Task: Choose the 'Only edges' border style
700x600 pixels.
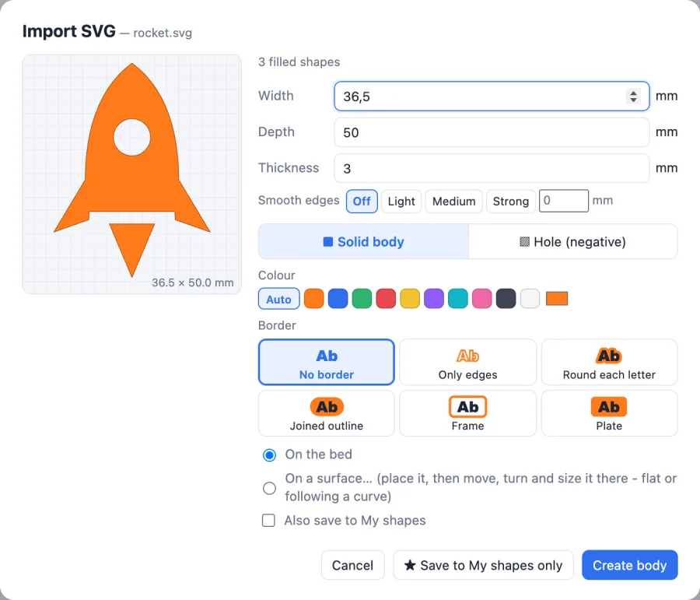Action: click(467, 362)
